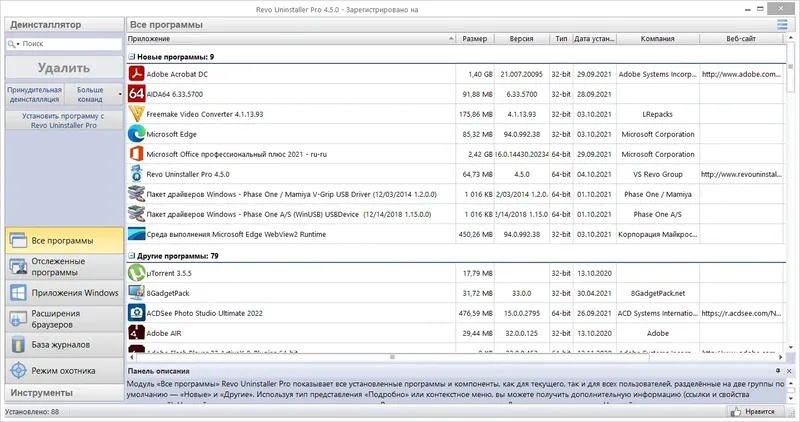Click the 32.0.0.125 version cell
800x422 pixels.
[x=521, y=333]
